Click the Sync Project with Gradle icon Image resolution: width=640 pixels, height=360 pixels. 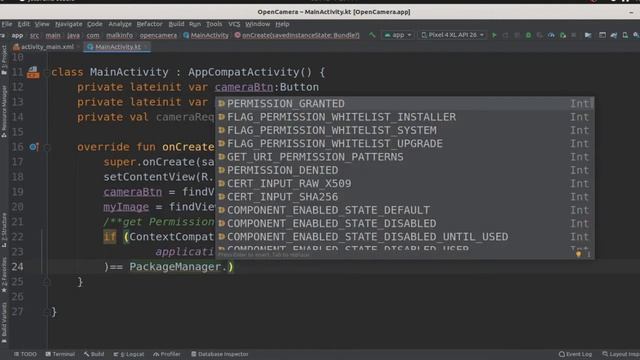(x=614, y=35)
